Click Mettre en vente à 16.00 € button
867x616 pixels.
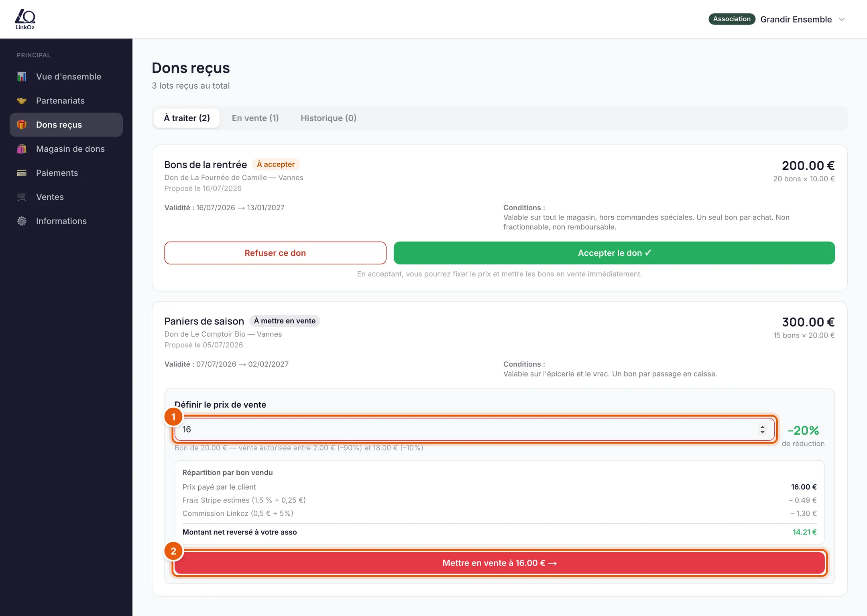click(x=500, y=563)
